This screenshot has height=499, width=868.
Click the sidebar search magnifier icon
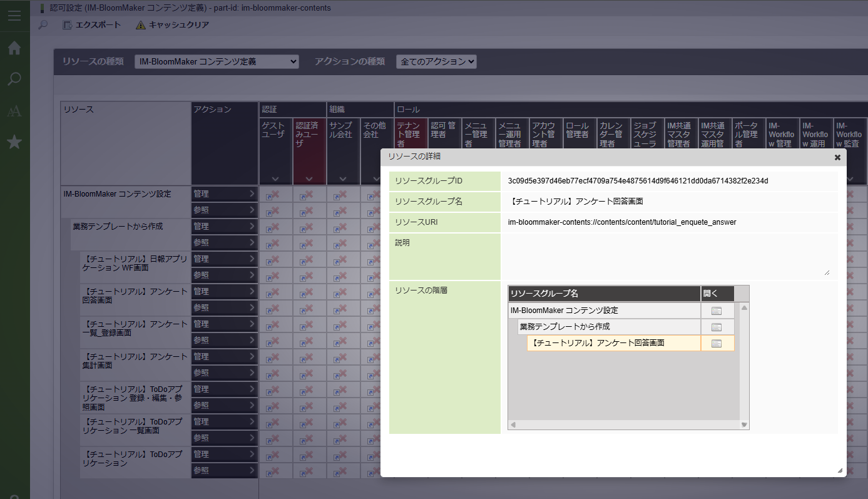14,80
